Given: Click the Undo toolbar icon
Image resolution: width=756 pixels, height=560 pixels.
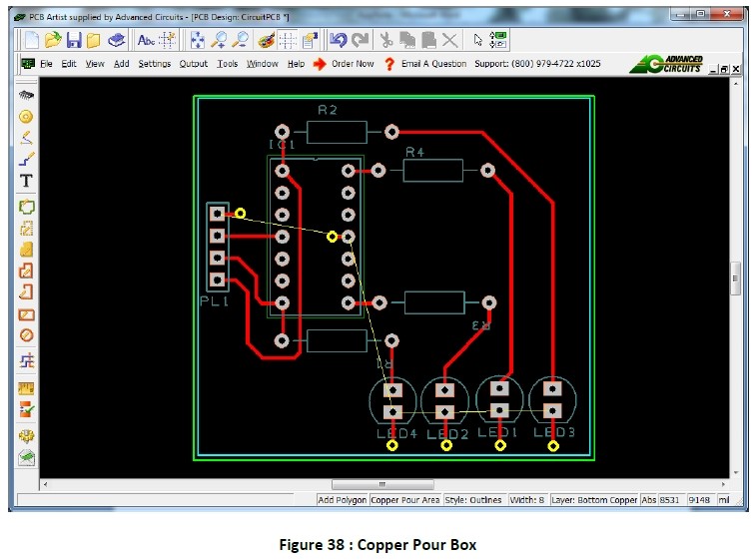Looking at the screenshot, I should [338, 40].
